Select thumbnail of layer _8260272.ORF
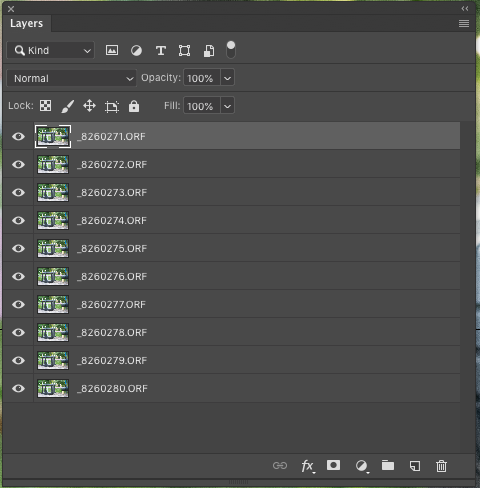The image size is (480, 488). click(x=53, y=164)
